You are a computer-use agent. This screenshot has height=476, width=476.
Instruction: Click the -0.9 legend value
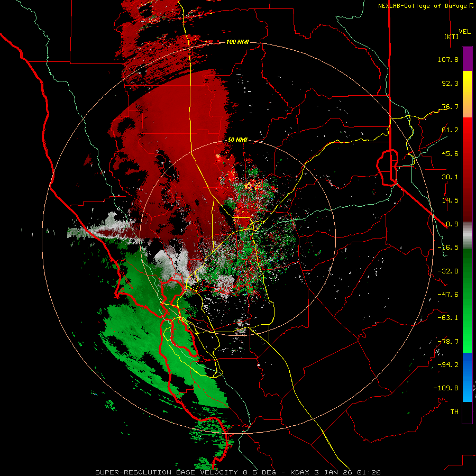tap(450, 224)
